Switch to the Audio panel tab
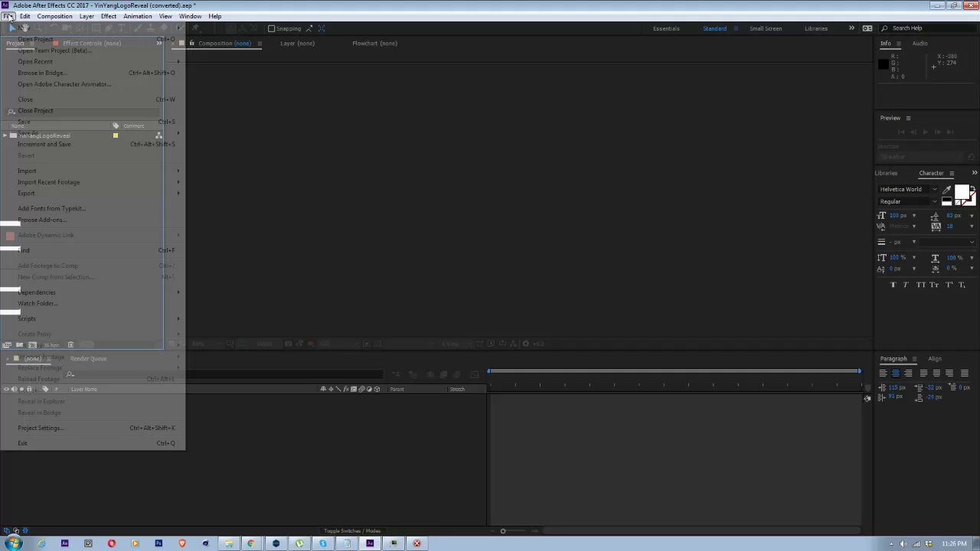Screen dimensions: 980x551 (x=920, y=44)
